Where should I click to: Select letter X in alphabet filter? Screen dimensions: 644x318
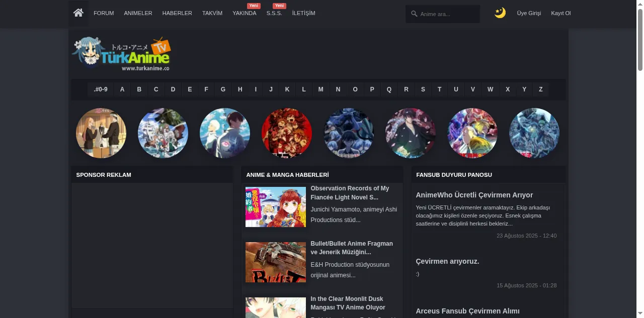[508, 89]
